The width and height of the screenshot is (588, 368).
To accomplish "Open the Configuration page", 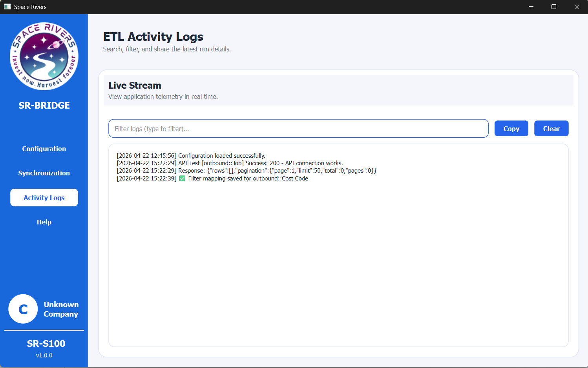I will (44, 149).
